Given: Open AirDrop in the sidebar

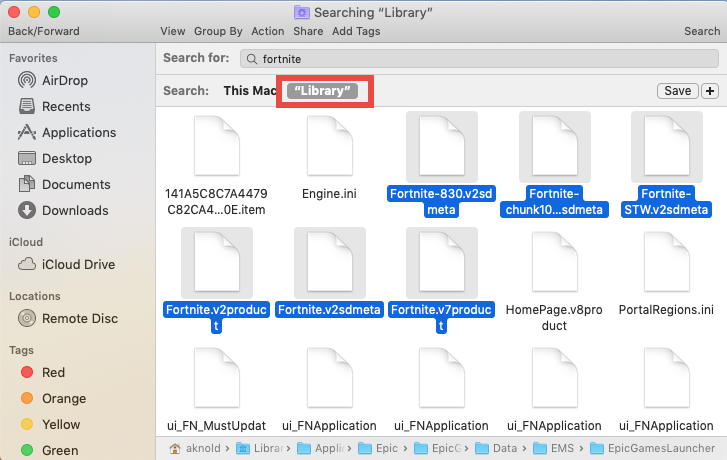Looking at the screenshot, I should 52,80.
